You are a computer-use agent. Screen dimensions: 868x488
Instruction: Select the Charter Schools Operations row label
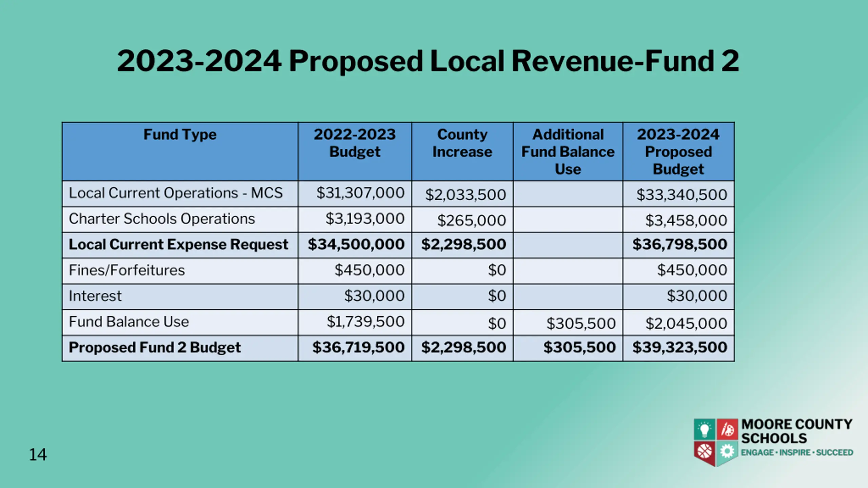pos(162,219)
